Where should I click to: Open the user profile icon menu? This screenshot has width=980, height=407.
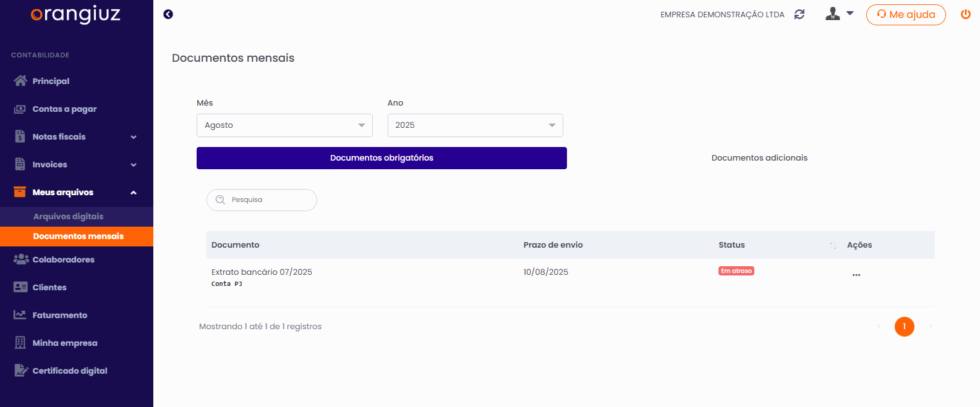point(833,14)
